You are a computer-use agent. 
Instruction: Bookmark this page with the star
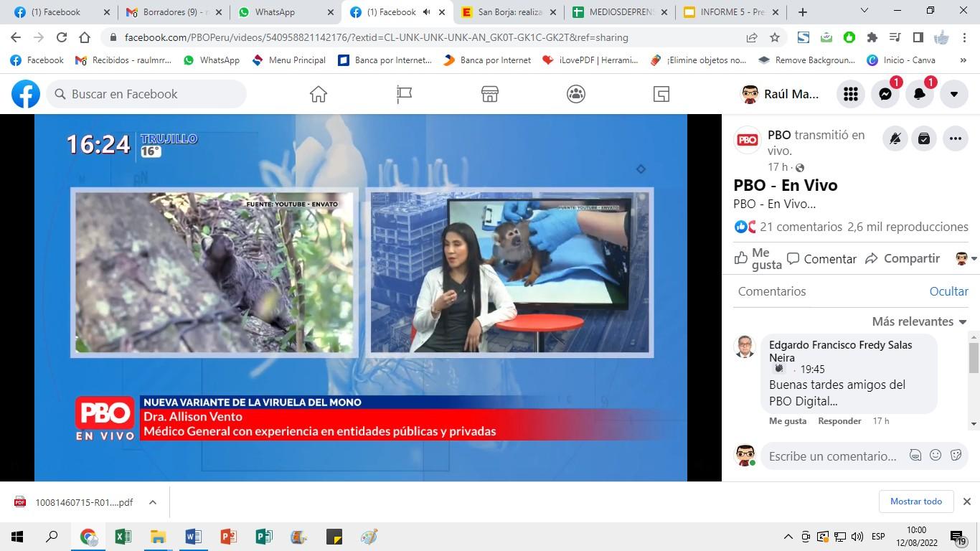pos(775,37)
